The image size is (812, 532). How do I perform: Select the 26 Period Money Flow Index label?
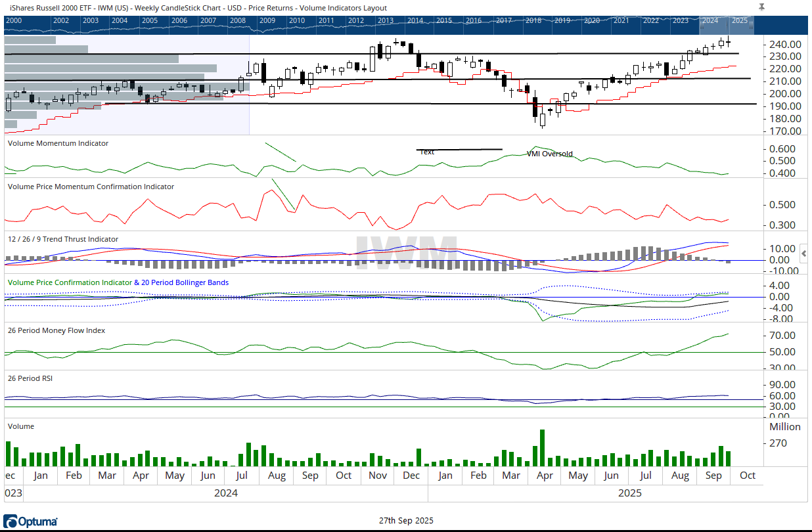56,330
